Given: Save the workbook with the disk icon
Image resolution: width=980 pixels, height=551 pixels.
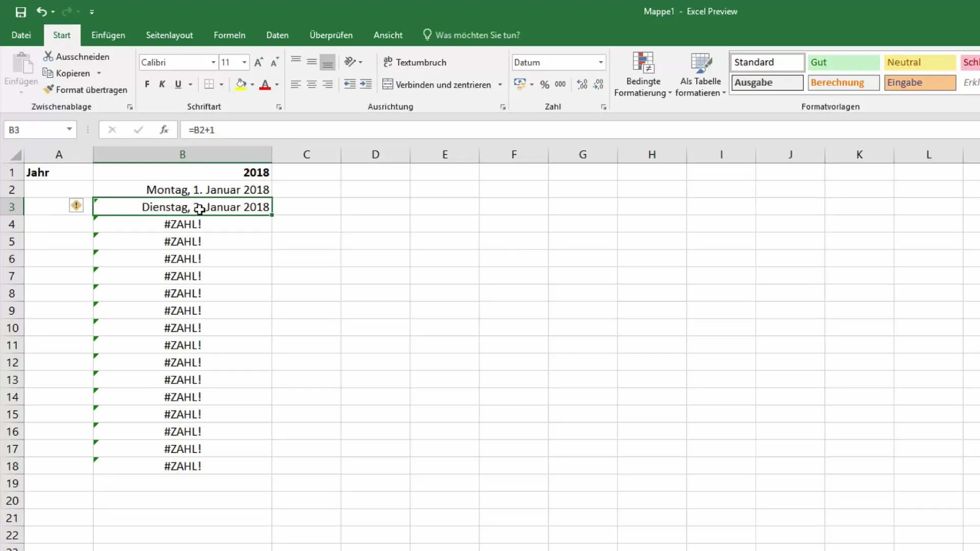Looking at the screenshot, I should coord(21,12).
